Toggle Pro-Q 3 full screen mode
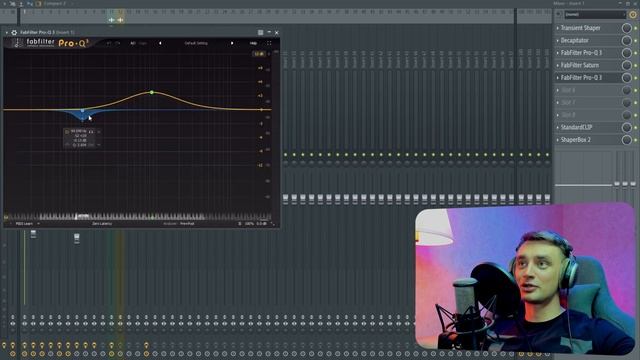The image size is (640, 360). click(x=269, y=43)
